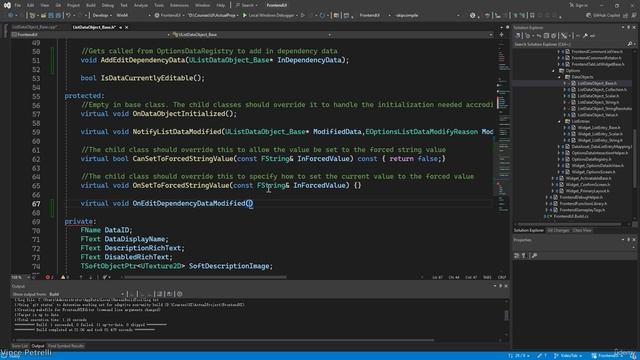Close the ListDataObject_Base.h tab
This screenshot has height=360, width=640.
[127, 27]
